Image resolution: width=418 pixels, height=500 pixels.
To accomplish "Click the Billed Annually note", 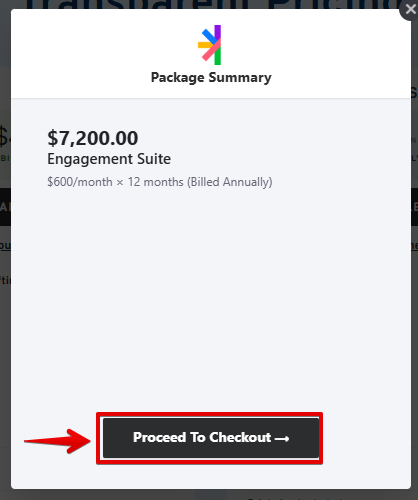I will 230,182.
